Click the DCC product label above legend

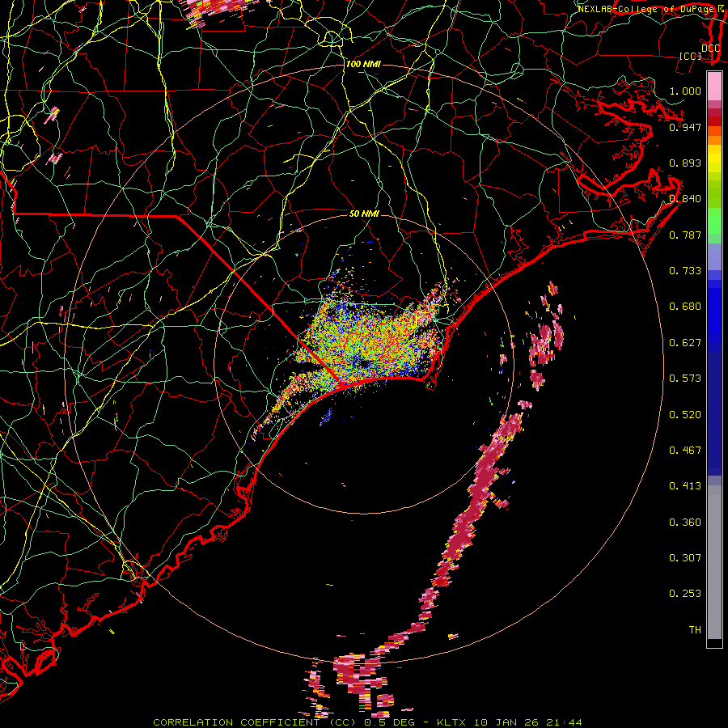click(x=710, y=48)
